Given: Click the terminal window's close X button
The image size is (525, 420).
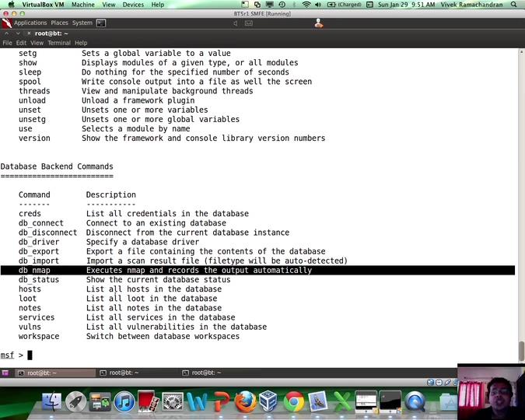Looking at the screenshot, I should 29,33.
